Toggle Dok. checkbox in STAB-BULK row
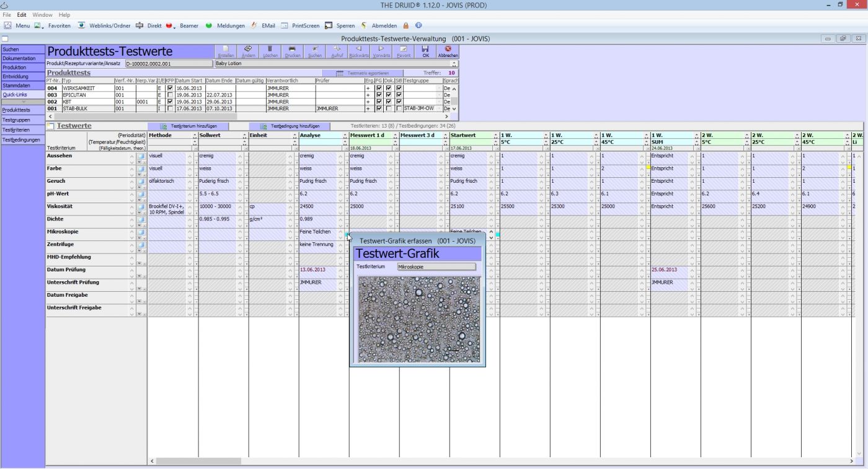 click(x=388, y=108)
